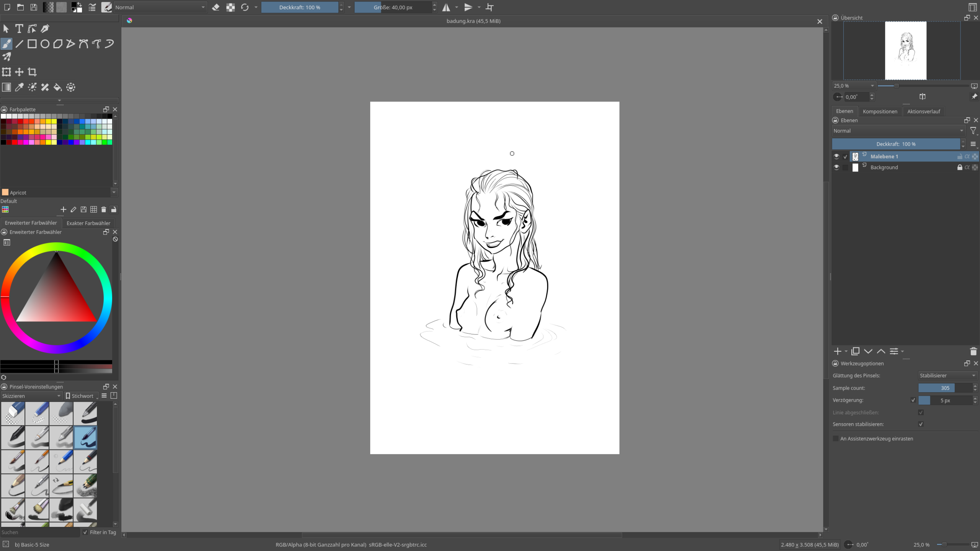This screenshot has width=980, height=551.
Task: Hide the Background layer
Action: pos(837,167)
